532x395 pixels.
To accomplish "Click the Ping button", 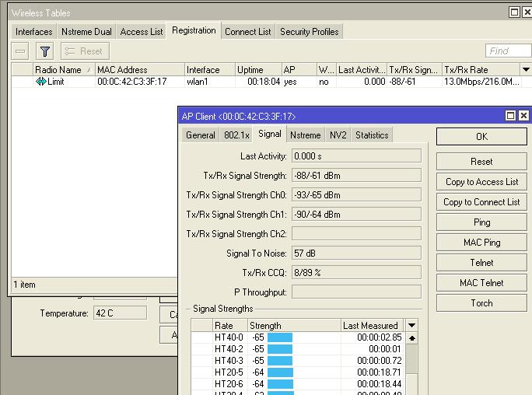I will [481, 222].
